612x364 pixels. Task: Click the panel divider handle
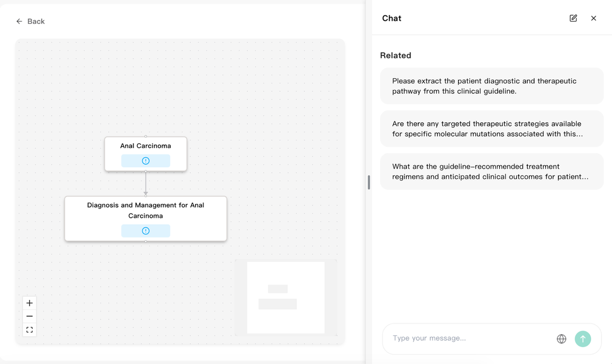[x=369, y=182]
